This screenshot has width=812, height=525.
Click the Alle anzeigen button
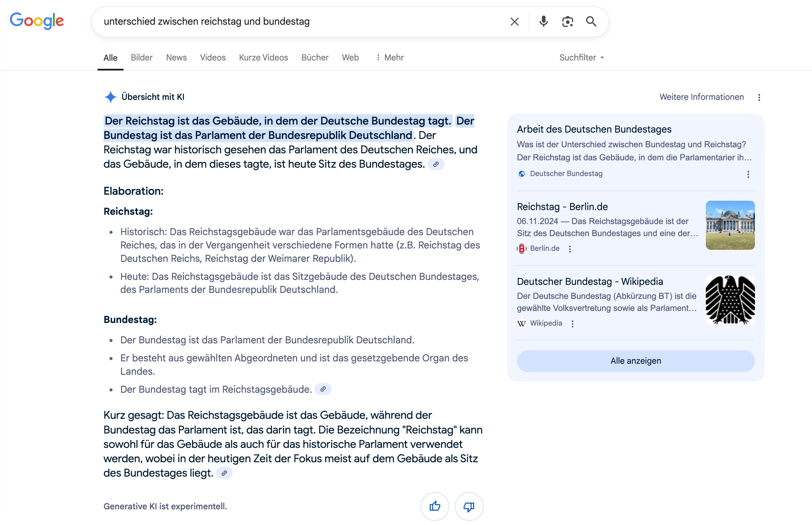[x=635, y=361]
